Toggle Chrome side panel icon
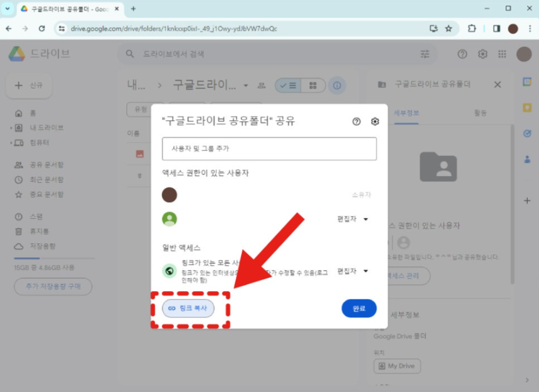Viewport: 539px width, 392px height. (x=496, y=28)
